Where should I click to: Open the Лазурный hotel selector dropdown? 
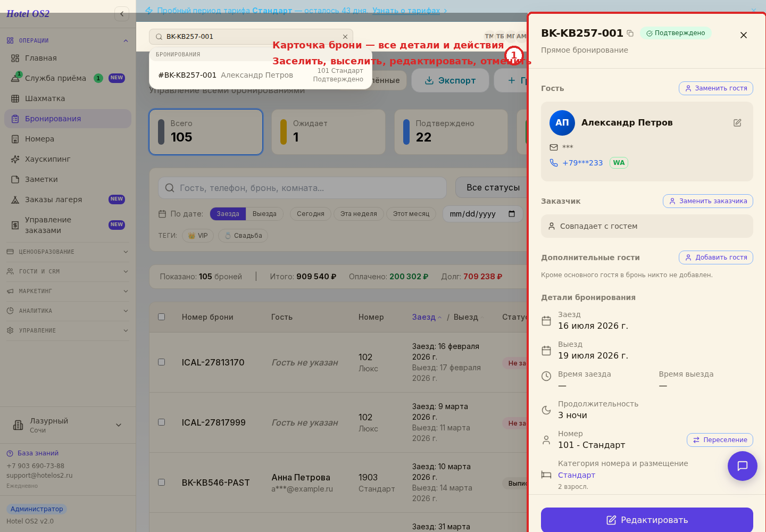pyautogui.click(x=68, y=425)
